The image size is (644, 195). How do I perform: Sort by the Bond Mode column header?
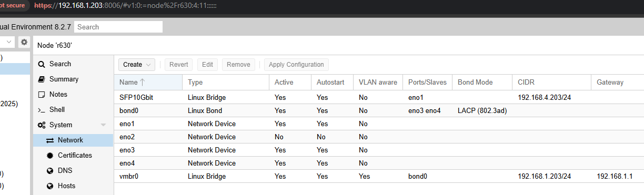tap(482, 82)
